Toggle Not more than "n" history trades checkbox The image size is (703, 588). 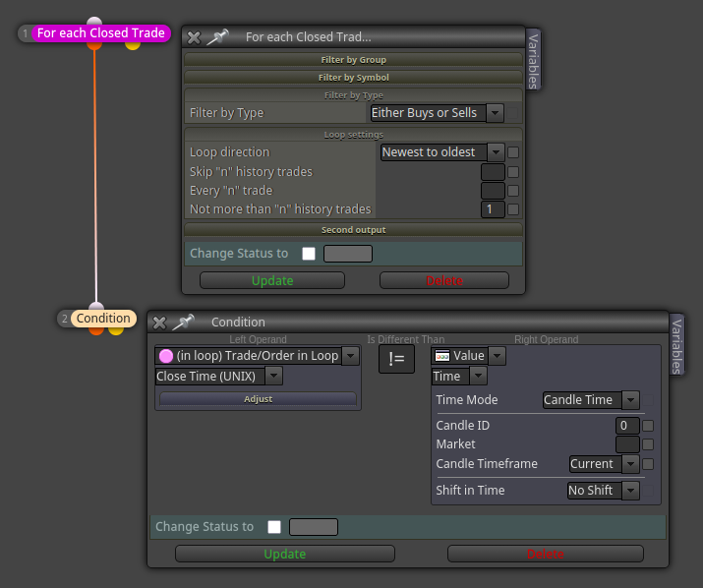click(x=513, y=209)
